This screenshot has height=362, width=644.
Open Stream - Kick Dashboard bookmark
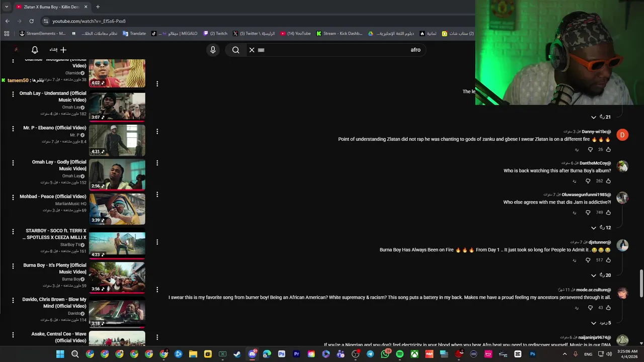click(340, 34)
